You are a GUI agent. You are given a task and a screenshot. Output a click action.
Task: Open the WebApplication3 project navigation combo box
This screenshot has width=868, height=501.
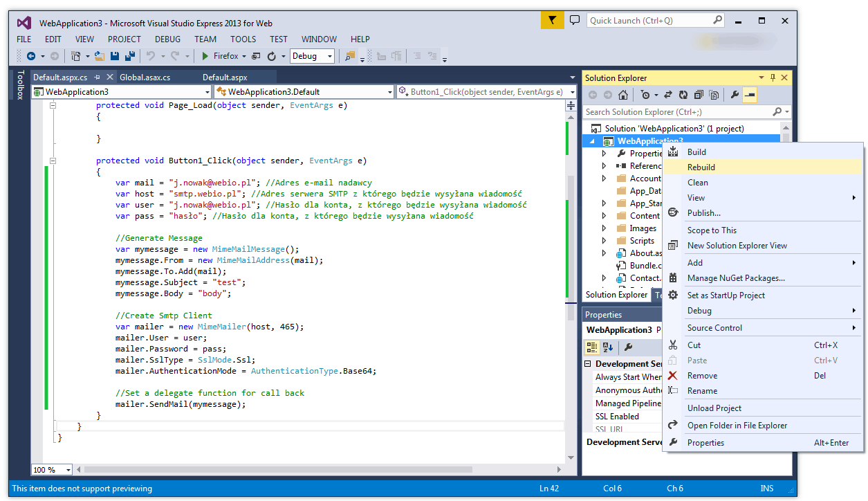[121, 91]
